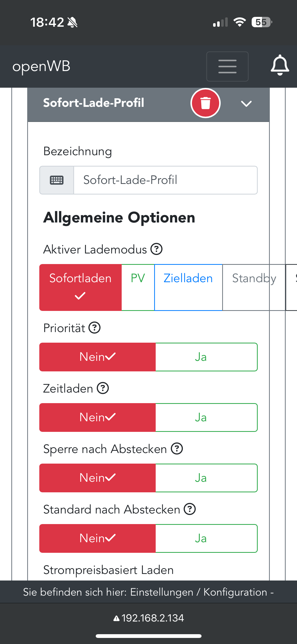Open help for Aktiver Lademodus
The image size is (297, 644).
[x=156, y=249]
